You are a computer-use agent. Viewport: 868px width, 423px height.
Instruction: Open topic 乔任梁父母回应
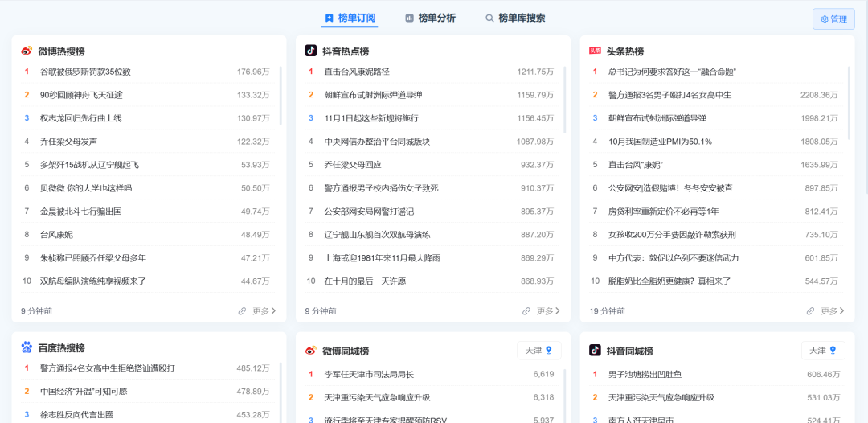point(353,164)
